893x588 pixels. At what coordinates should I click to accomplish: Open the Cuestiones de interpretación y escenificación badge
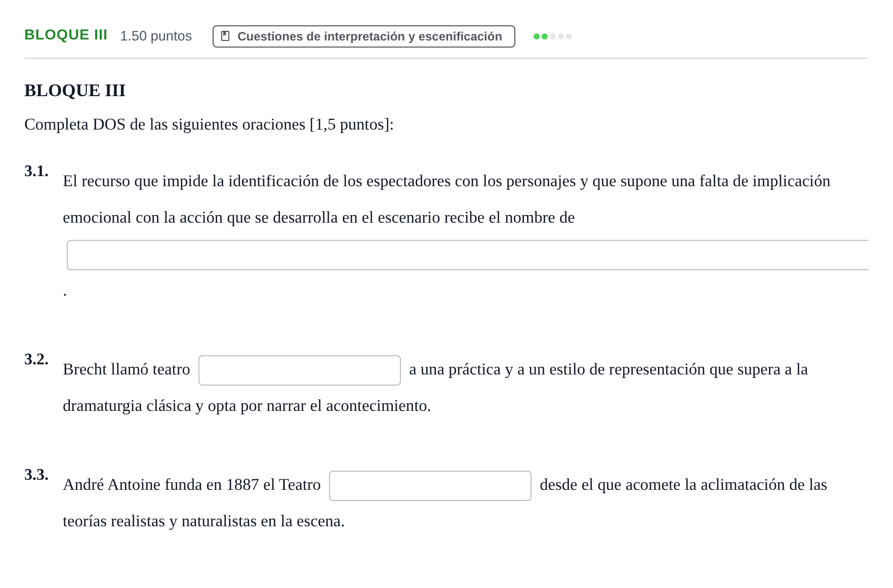click(x=363, y=36)
